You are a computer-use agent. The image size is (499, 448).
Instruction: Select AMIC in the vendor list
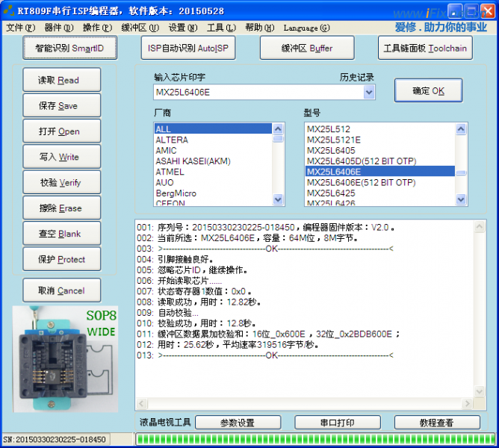pos(213,151)
